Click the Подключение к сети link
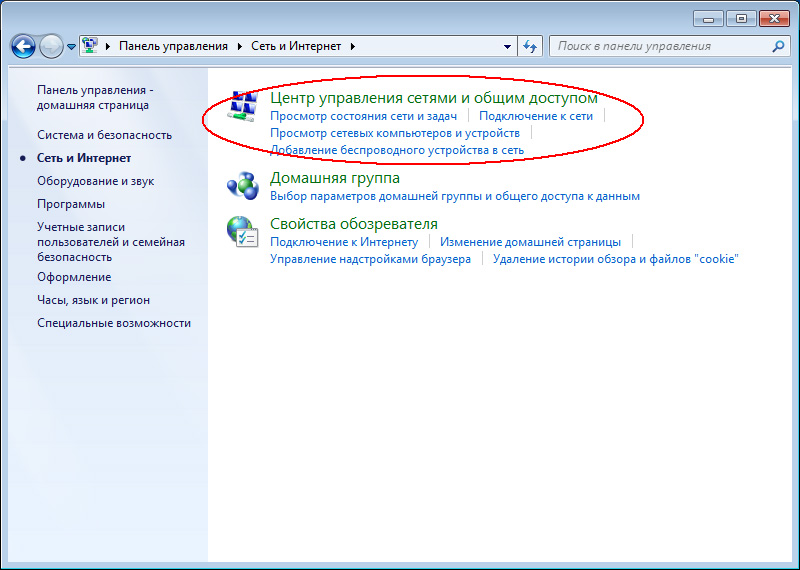The height and width of the screenshot is (570, 800). (536, 116)
